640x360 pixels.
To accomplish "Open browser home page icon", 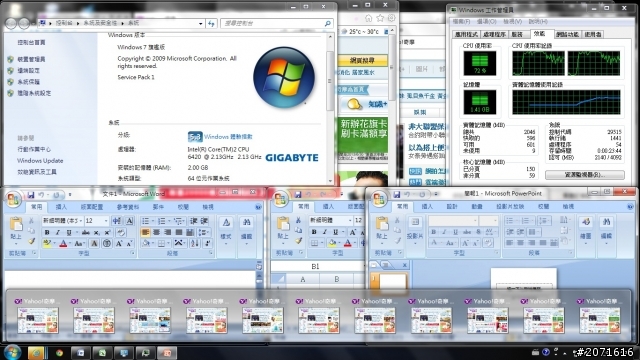I will [369, 18].
